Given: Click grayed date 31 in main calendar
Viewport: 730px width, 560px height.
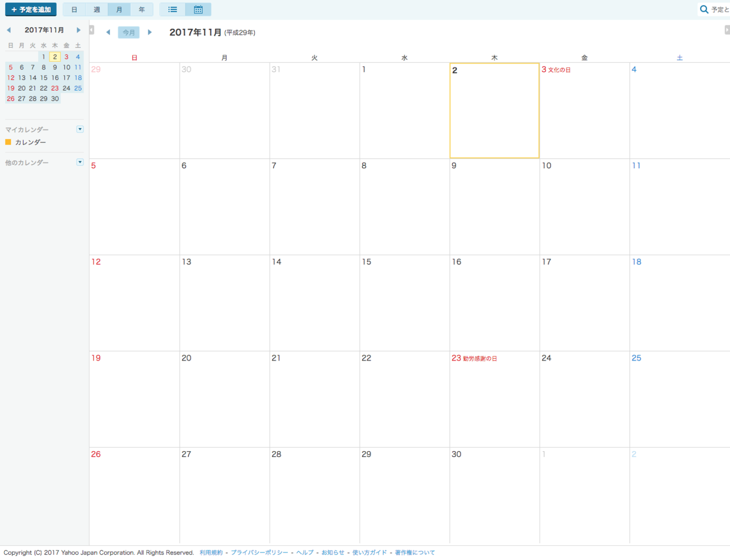Looking at the screenshot, I should (x=276, y=69).
